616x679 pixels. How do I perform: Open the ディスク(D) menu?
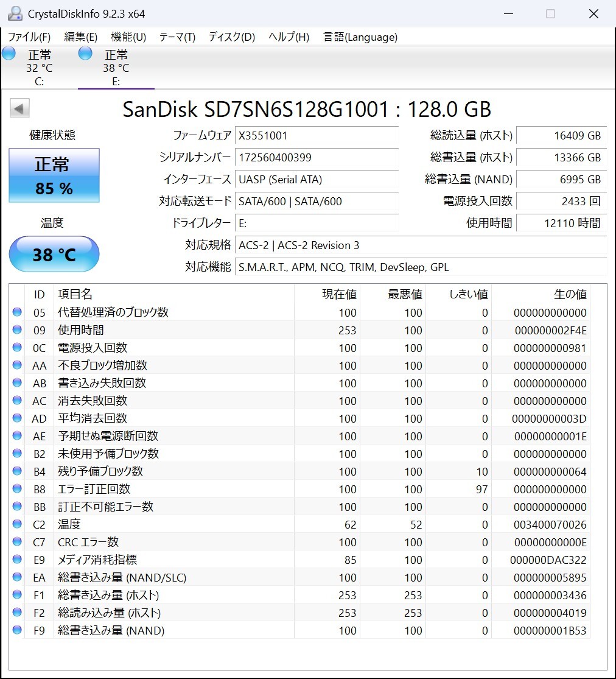231,37
